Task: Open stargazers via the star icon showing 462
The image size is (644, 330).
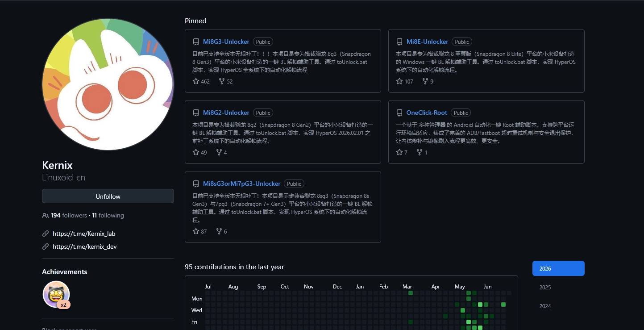Action: (196, 81)
